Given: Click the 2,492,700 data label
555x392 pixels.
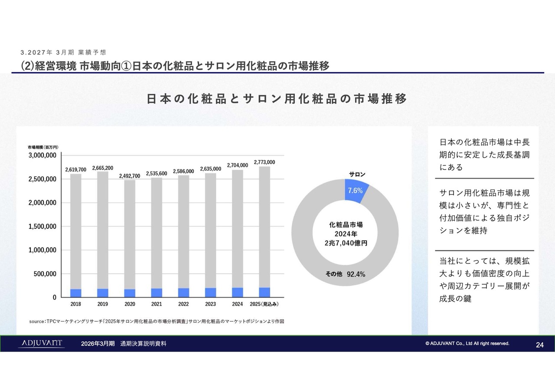Looking at the screenshot, I should [130, 176].
